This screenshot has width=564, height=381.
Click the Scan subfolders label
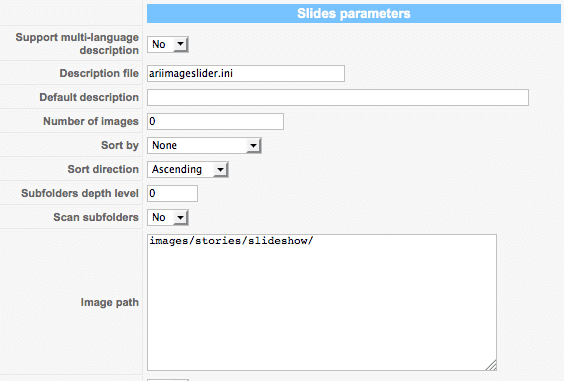pyautogui.click(x=96, y=217)
